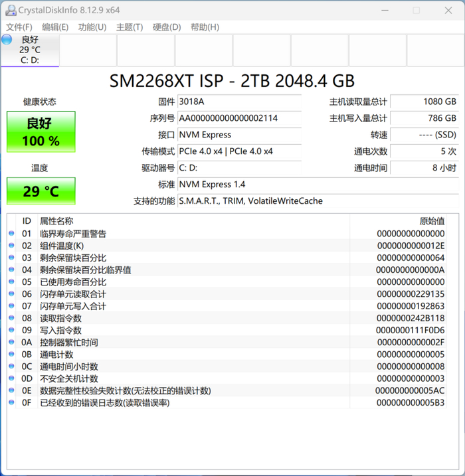Click the status dot for attribute 0F

point(11,402)
